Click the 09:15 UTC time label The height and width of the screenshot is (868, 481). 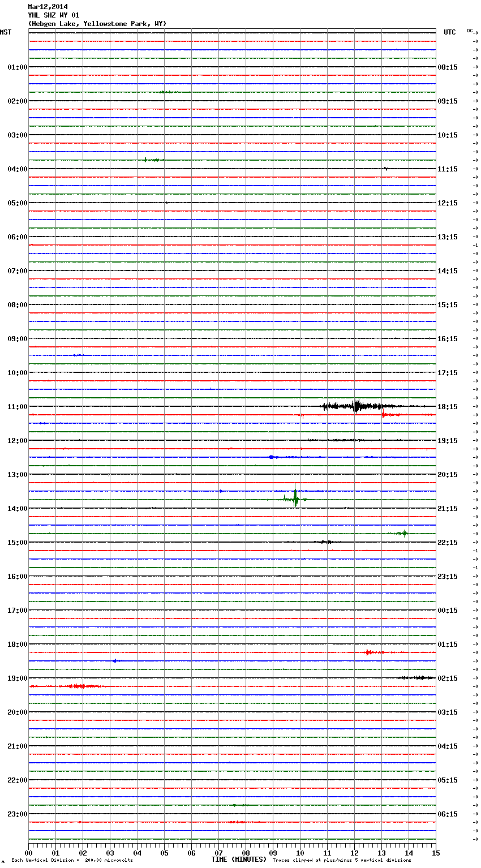(x=448, y=101)
